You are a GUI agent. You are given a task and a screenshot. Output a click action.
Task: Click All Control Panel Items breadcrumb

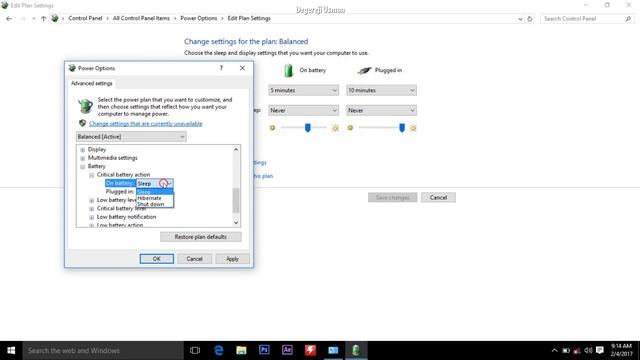141,18
